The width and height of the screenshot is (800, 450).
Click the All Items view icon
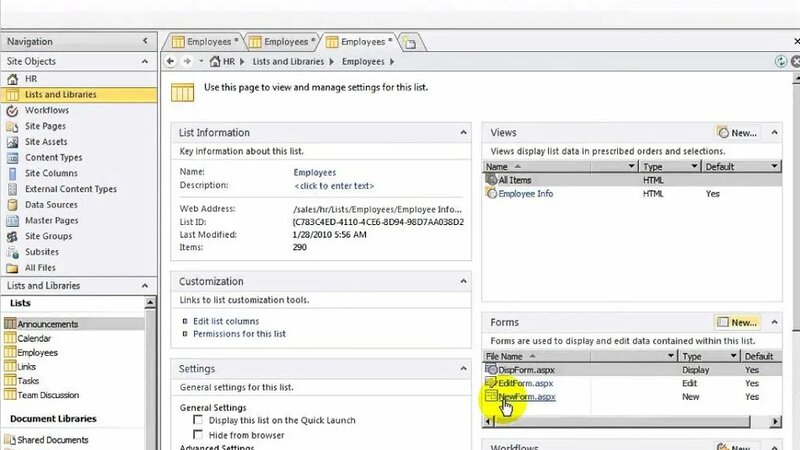(x=491, y=180)
